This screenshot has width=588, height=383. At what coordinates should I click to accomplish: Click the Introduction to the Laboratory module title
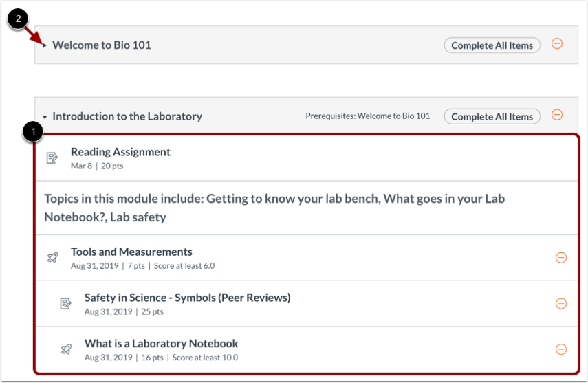[x=127, y=117]
